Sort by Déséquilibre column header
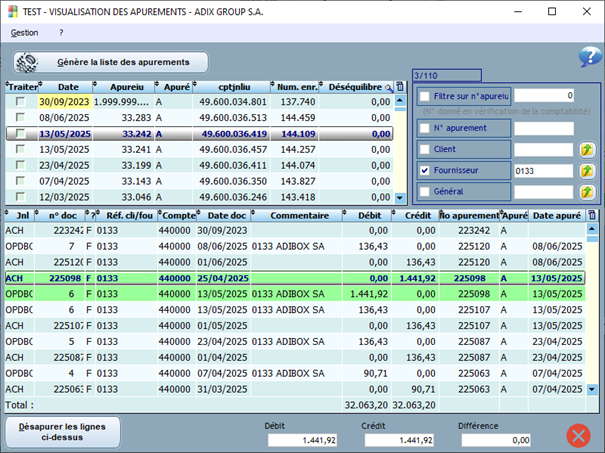Image resolution: width=605 pixels, height=453 pixels. [x=355, y=87]
